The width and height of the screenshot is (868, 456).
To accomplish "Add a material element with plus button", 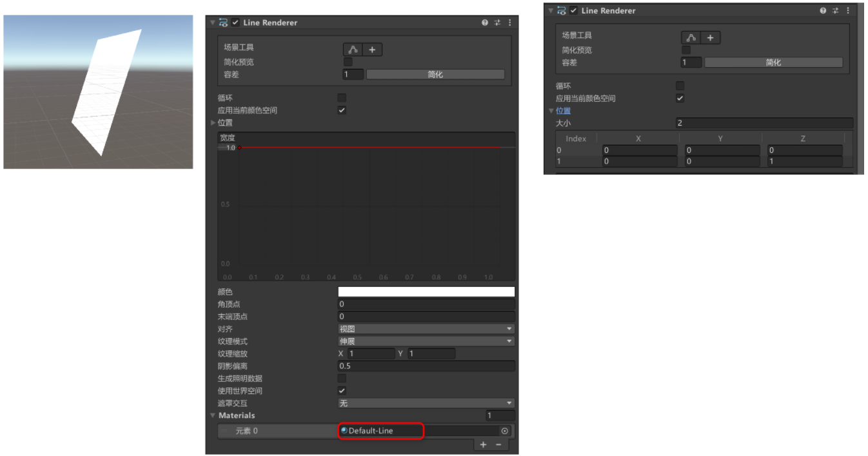I will (483, 444).
